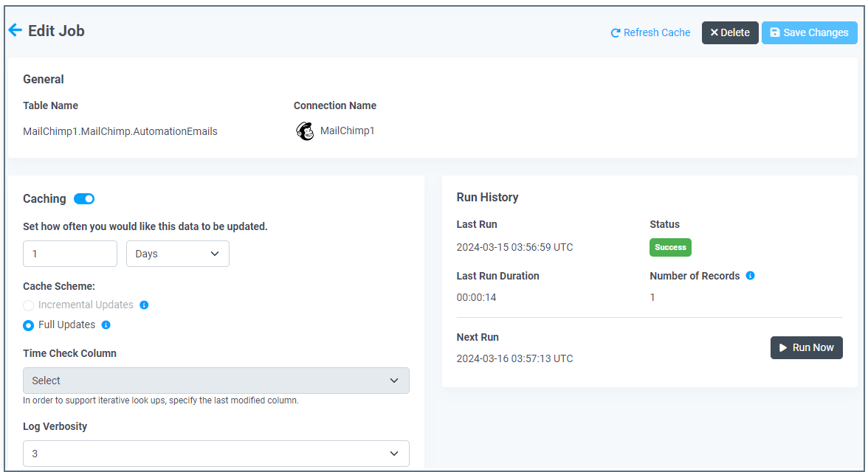868x472 pixels.
Task: Go back using the Edit Job arrow
Action: [x=15, y=30]
